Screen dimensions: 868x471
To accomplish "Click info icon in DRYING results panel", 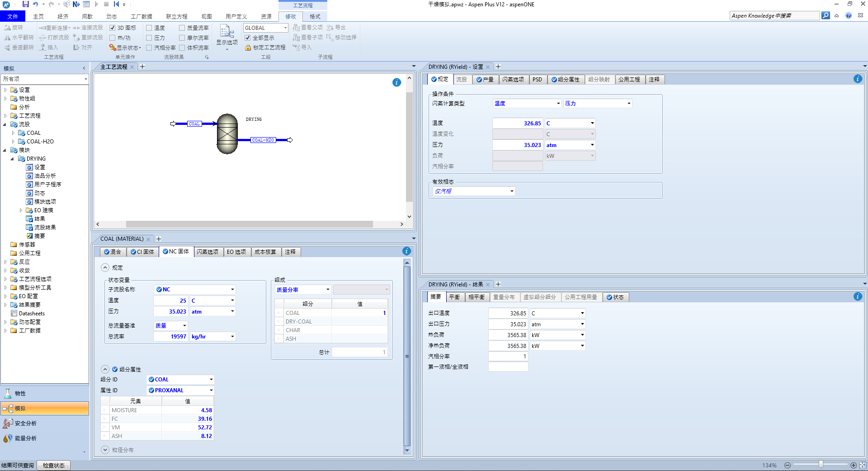I will 858,296.
